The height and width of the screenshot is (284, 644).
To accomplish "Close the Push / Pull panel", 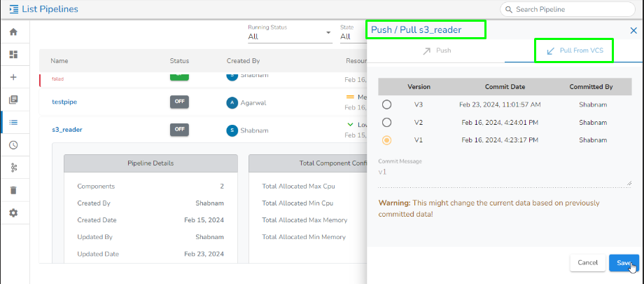I will point(633,30).
